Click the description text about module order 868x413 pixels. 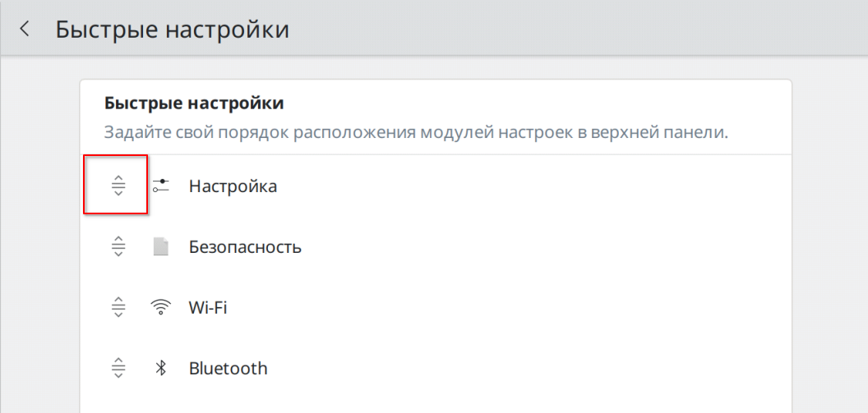pyautogui.click(x=416, y=131)
